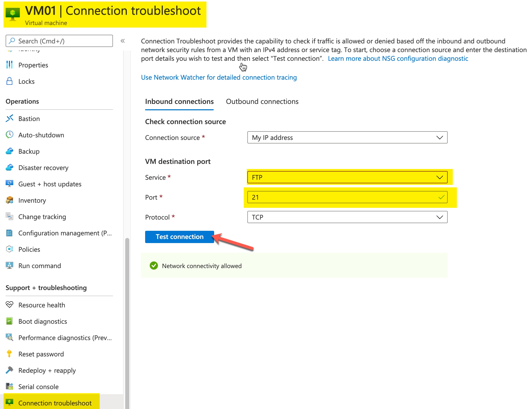Click the Configuration management icon
The image size is (532, 409).
tap(9, 233)
